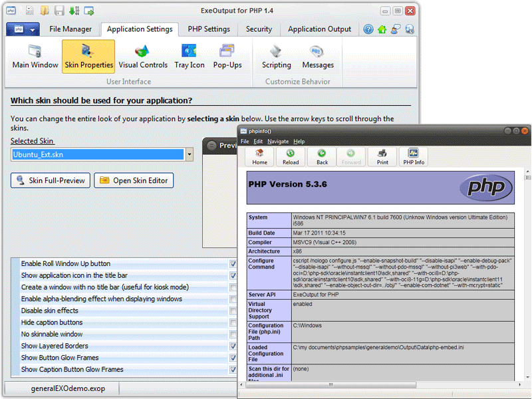Toggle Show Button Glow Frames checkbox
Image resolution: width=532 pixels, height=399 pixels.
(x=233, y=358)
